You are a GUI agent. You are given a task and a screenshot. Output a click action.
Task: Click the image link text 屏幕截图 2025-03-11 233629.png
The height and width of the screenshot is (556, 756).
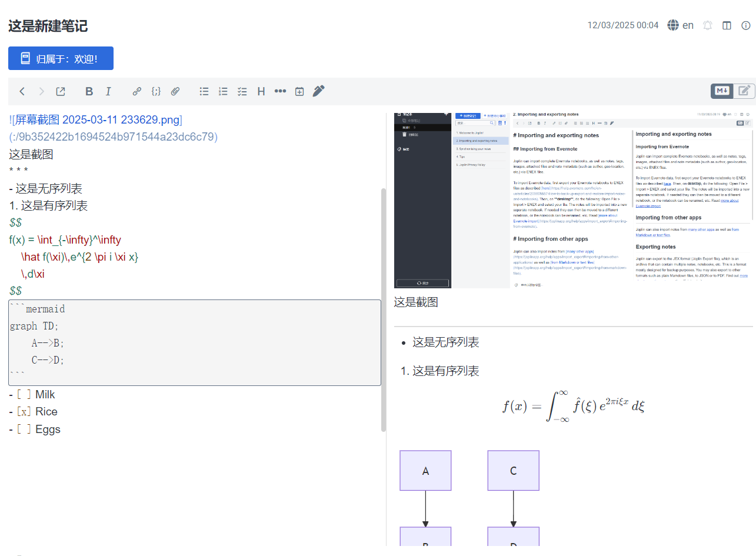(x=97, y=120)
